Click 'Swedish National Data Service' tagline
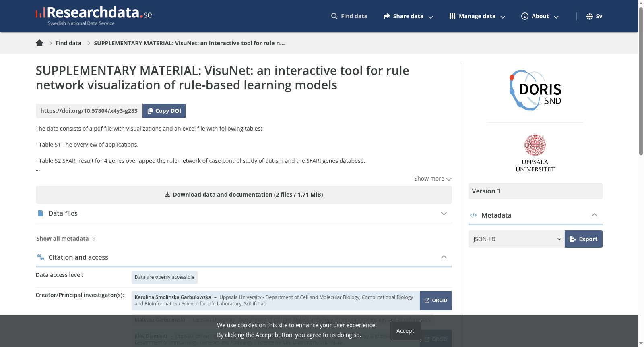The image size is (644, 347). pos(81,23)
